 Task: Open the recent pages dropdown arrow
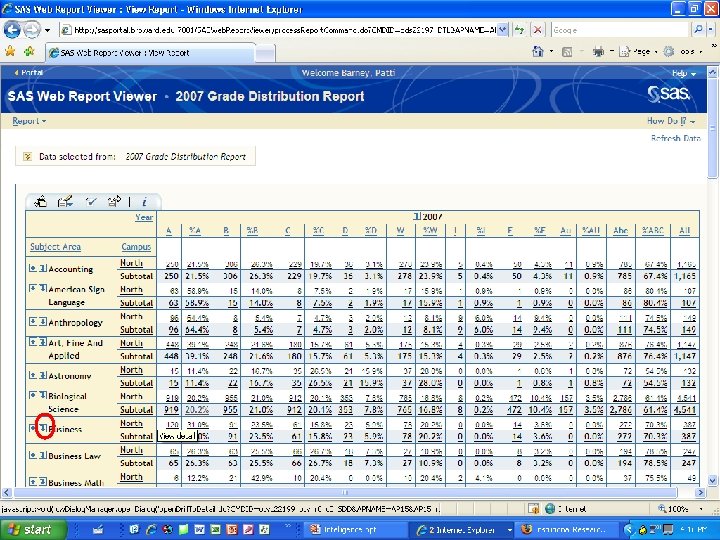(x=47, y=30)
